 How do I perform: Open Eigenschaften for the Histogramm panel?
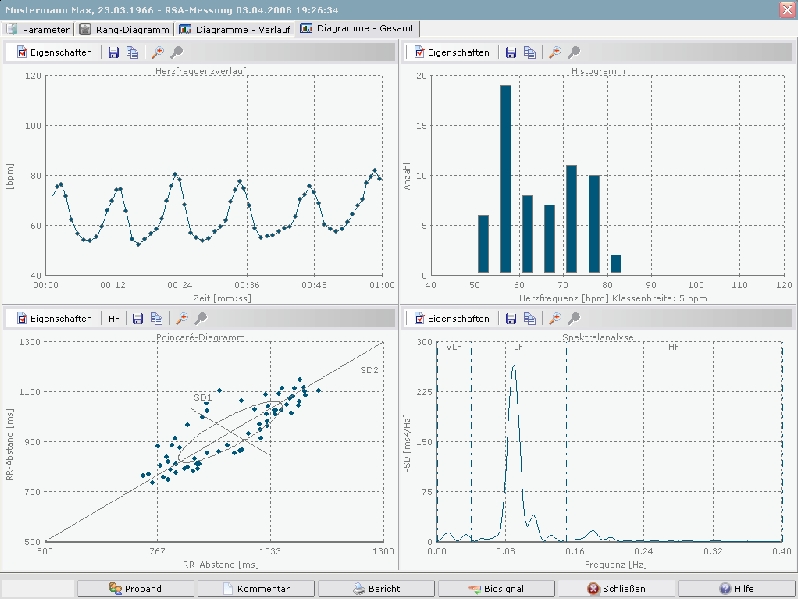[450, 52]
